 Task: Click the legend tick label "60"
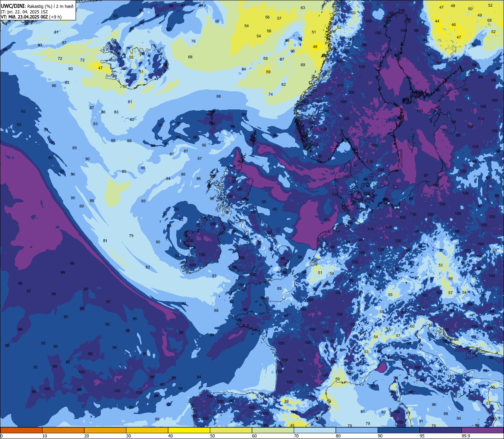point(254,436)
